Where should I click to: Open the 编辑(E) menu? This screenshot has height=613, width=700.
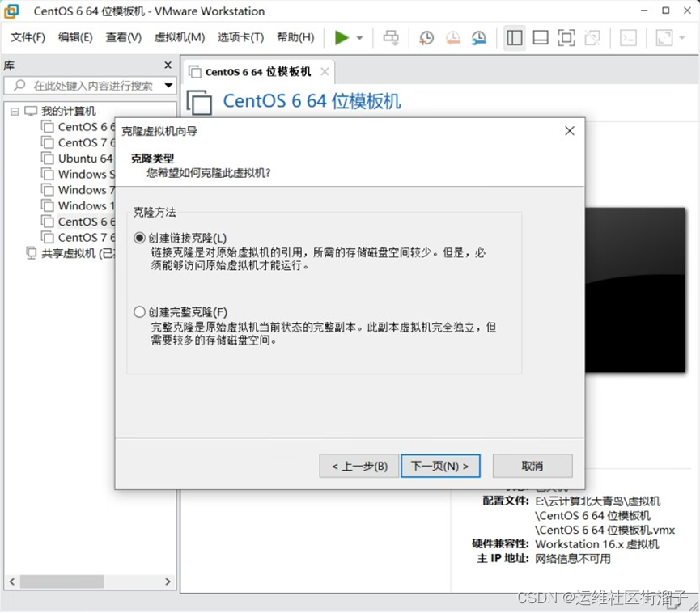(x=75, y=37)
